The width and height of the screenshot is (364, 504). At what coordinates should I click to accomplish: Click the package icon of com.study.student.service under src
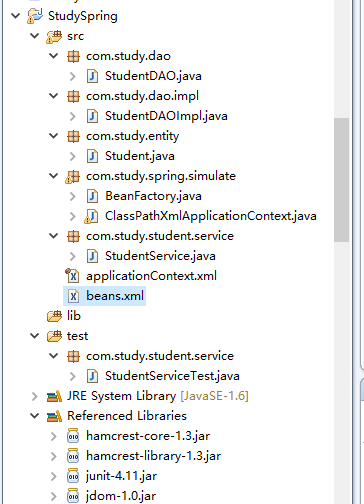[x=73, y=236]
